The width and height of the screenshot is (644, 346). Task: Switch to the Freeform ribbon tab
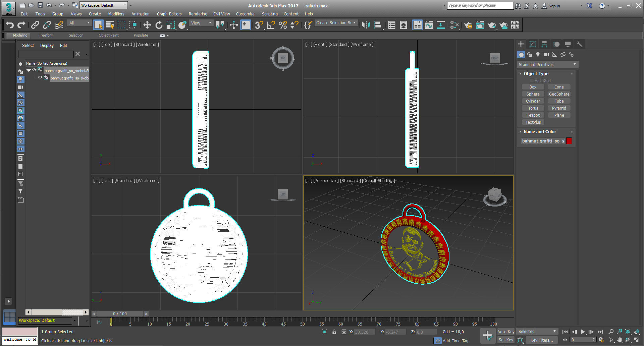coord(46,35)
